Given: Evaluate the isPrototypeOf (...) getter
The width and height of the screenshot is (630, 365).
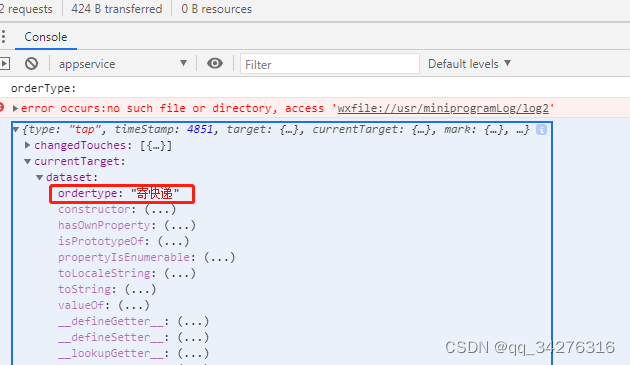Looking at the screenshot, I should click(x=173, y=241).
